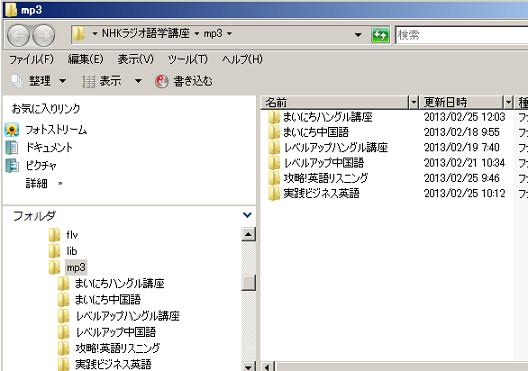Select 実践ビジネス英語 in folder tree
528x371 pixels.
coord(113,364)
